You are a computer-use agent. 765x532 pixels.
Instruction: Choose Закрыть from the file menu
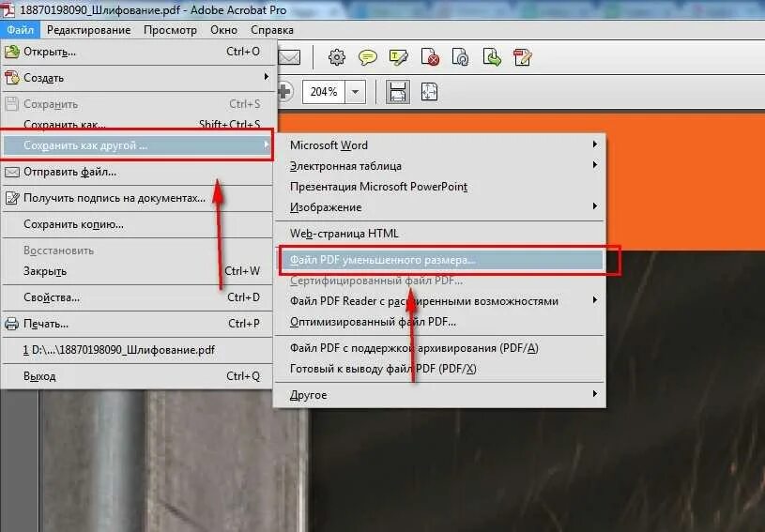coord(138,271)
